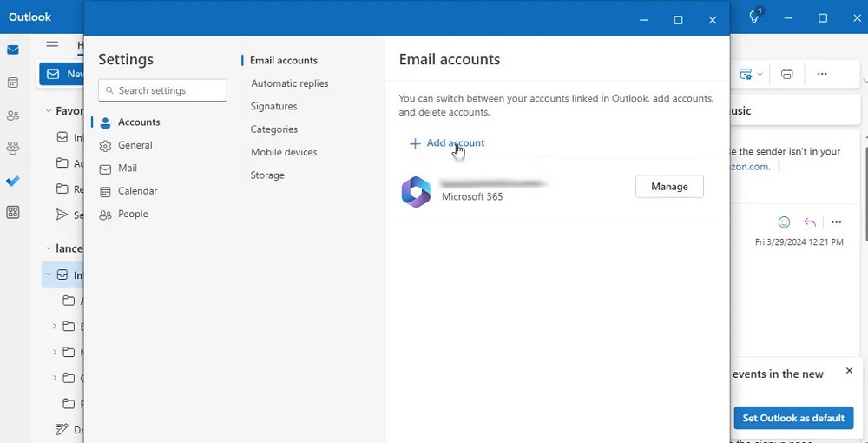The width and height of the screenshot is (868, 443).
Task: Select Automatic replies settings section
Action: point(290,83)
